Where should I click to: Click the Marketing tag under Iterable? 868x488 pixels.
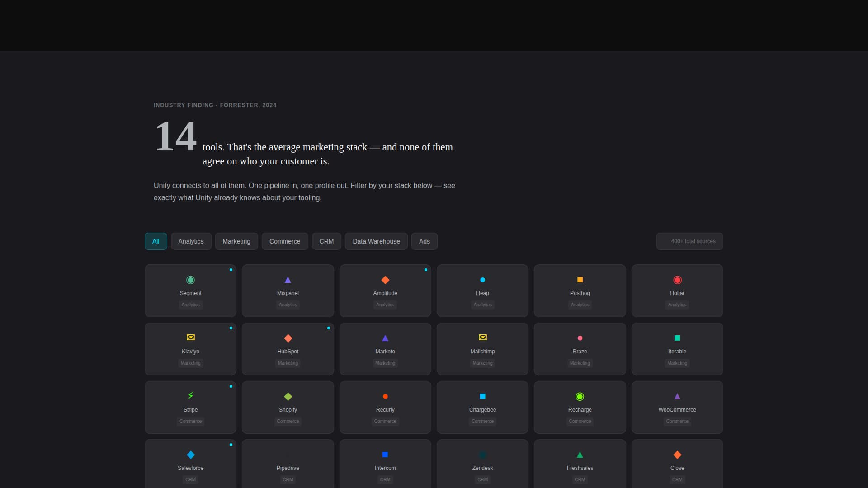click(677, 363)
